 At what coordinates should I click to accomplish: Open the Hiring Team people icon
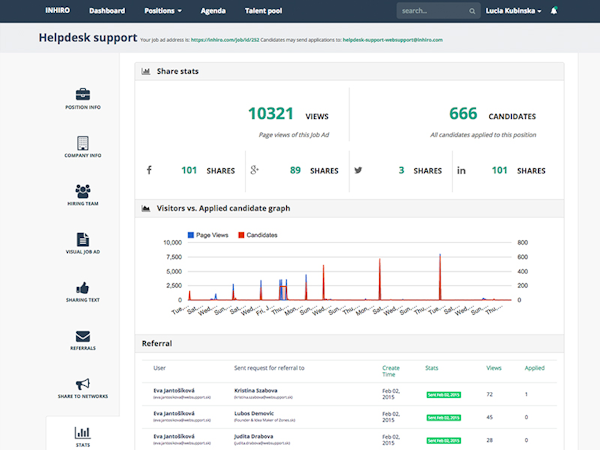[x=83, y=190]
